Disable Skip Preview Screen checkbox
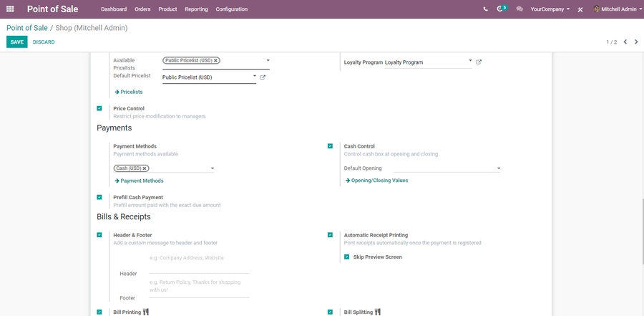The image size is (644, 316). 346,257
